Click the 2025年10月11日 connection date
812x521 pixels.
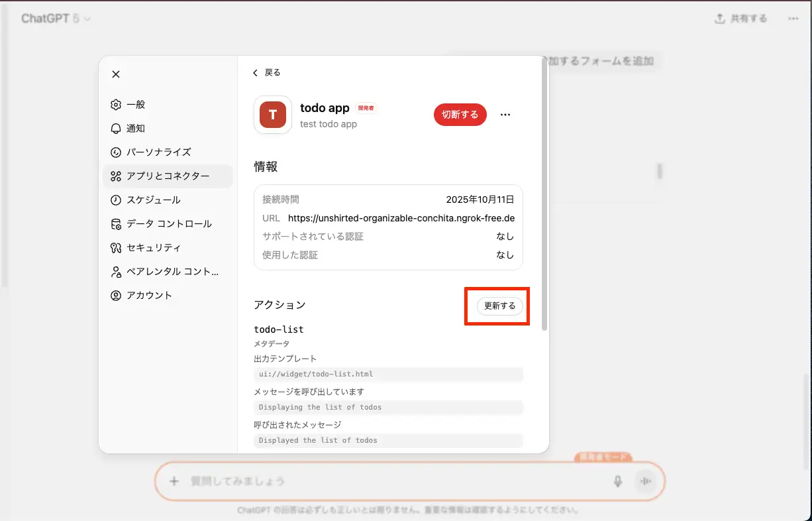(x=480, y=199)
